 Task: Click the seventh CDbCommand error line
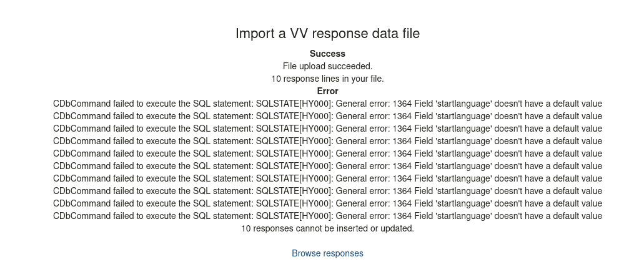point(327,178)
